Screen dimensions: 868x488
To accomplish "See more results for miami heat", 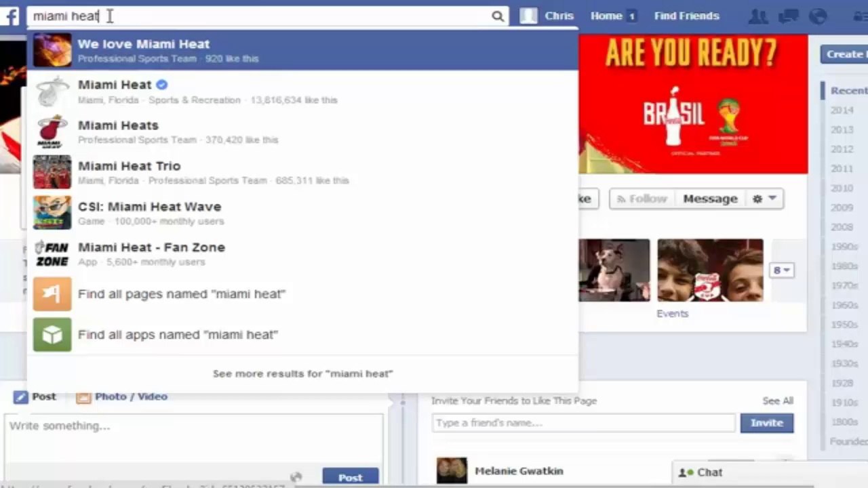I will coord(302,373).
